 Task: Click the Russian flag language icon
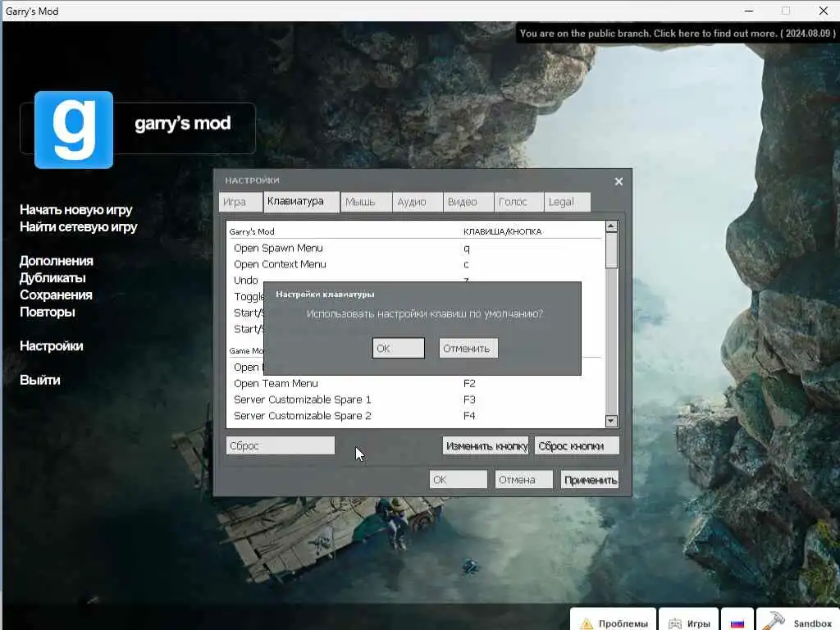[737, 623]
